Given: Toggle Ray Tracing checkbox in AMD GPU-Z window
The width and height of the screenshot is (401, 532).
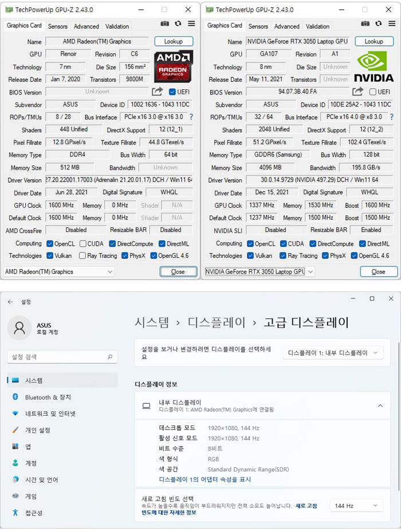Looking at the screenshot, I should 82,255.
